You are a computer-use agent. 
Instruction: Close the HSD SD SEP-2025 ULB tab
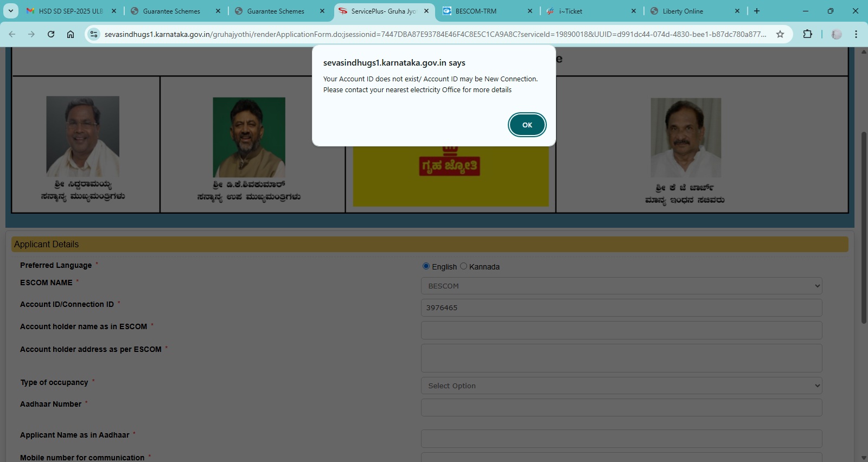click(x=114, y=11)
